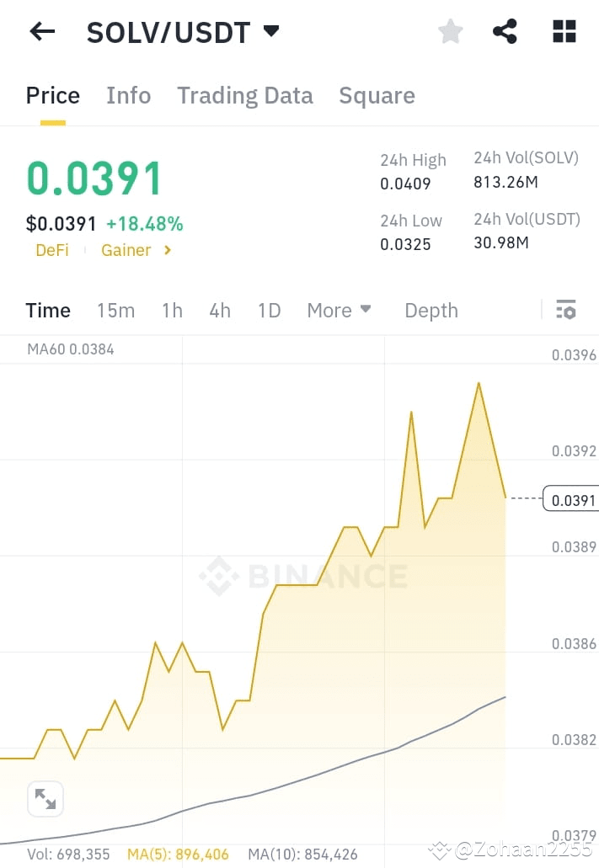Open the Gainer link
The width and height of the screenshot is (599, 868).
[126, 249]
